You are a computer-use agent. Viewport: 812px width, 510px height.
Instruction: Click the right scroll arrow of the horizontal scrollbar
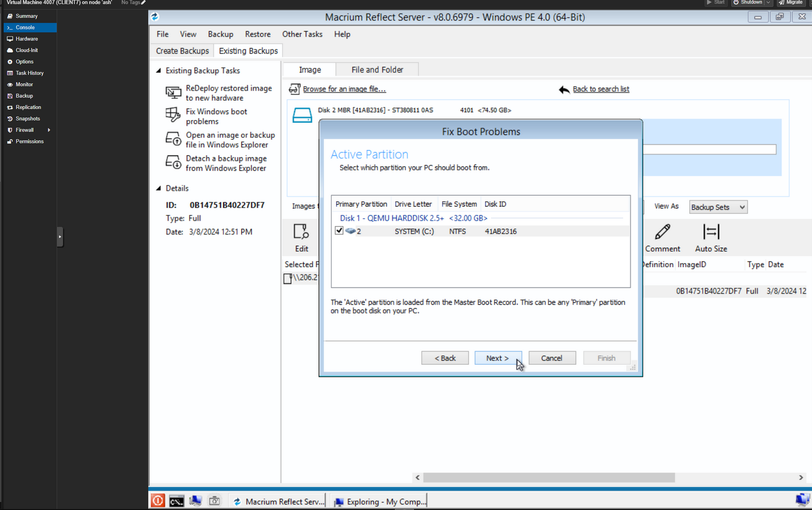click(x=800, y=478)
